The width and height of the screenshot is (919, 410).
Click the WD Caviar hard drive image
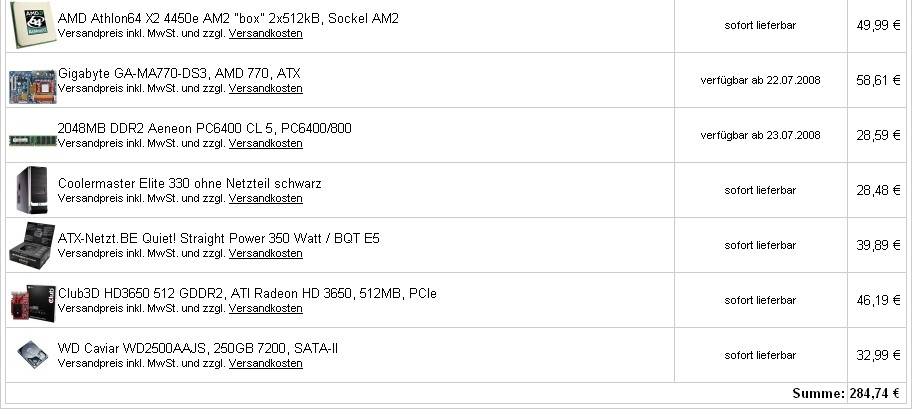pyautogui.click(x=33, y=356)
